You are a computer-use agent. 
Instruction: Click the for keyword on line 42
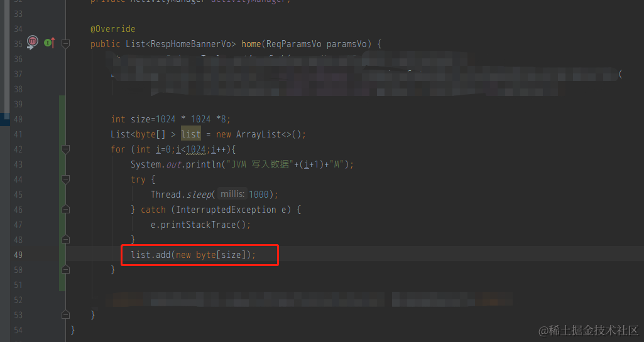(118, 149)
